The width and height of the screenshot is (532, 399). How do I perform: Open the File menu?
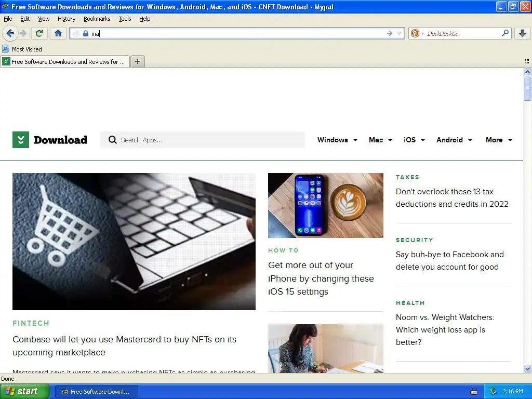click(x=8, y=19)
